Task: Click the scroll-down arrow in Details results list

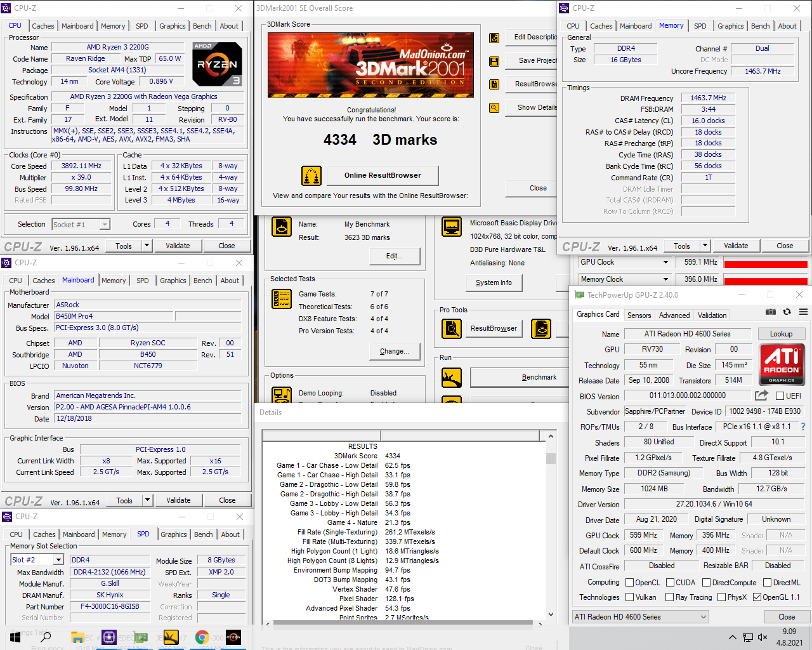Action: tap(551, 614)
